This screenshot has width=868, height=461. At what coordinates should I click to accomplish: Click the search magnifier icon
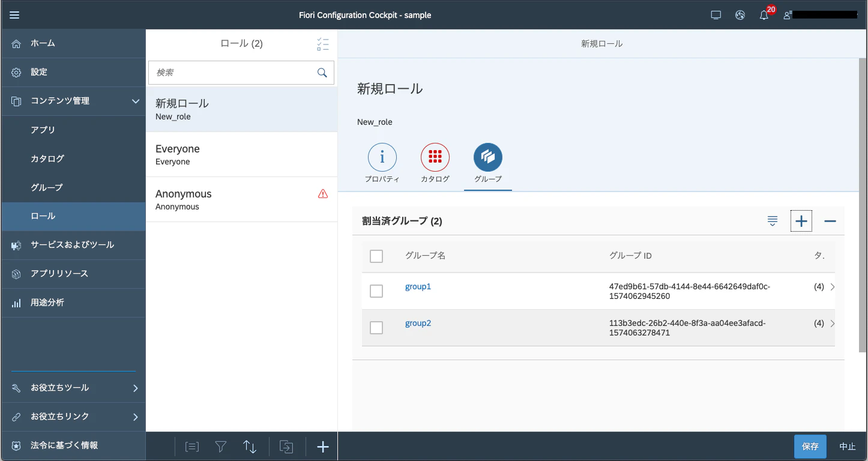tap(322, 73)
